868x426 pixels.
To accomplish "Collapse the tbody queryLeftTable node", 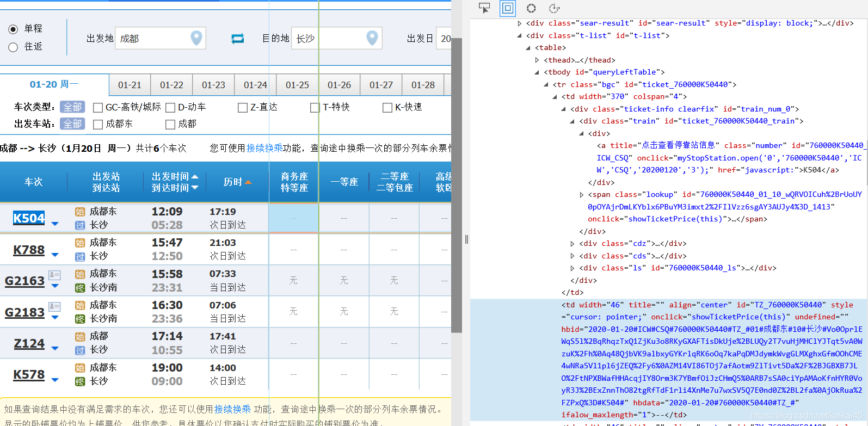I will 537,72.
